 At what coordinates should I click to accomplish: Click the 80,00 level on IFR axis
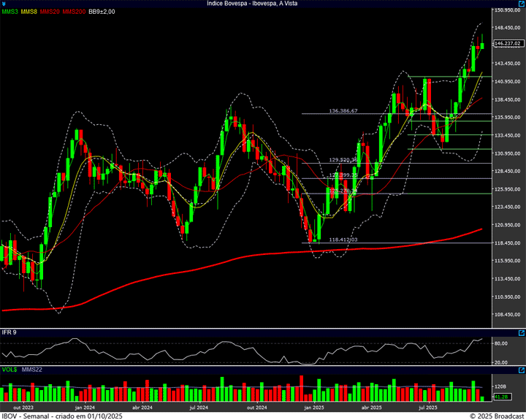point(501,343)
